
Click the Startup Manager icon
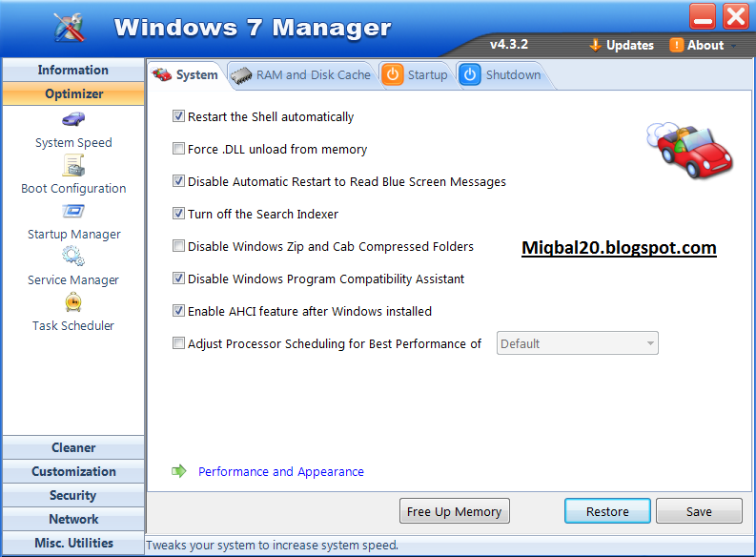[x=73, y=211]
